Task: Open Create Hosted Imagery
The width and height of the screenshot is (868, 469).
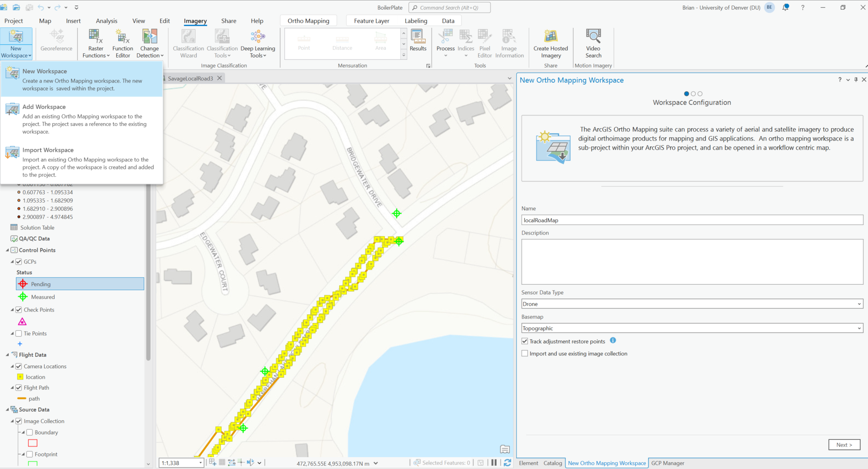Action: coord(551,43)
